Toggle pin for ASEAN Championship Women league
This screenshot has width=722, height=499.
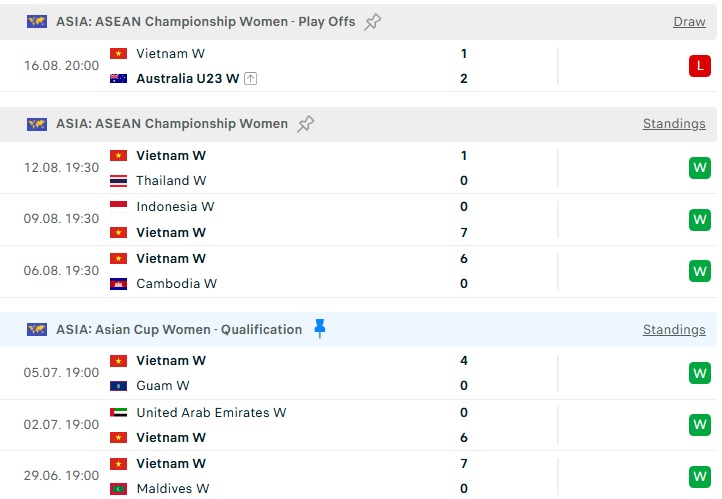[x=306, y=124]
